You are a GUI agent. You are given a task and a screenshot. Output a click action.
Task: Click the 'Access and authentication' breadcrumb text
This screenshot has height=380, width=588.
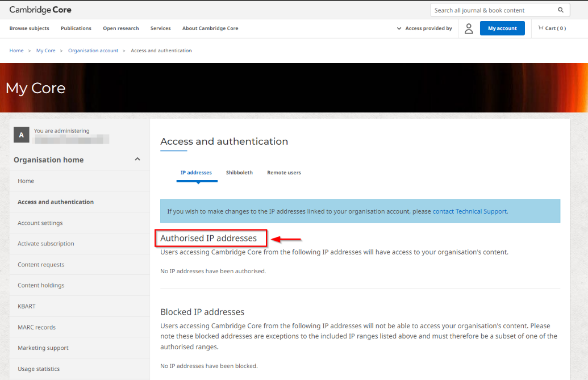pos(161,51)
